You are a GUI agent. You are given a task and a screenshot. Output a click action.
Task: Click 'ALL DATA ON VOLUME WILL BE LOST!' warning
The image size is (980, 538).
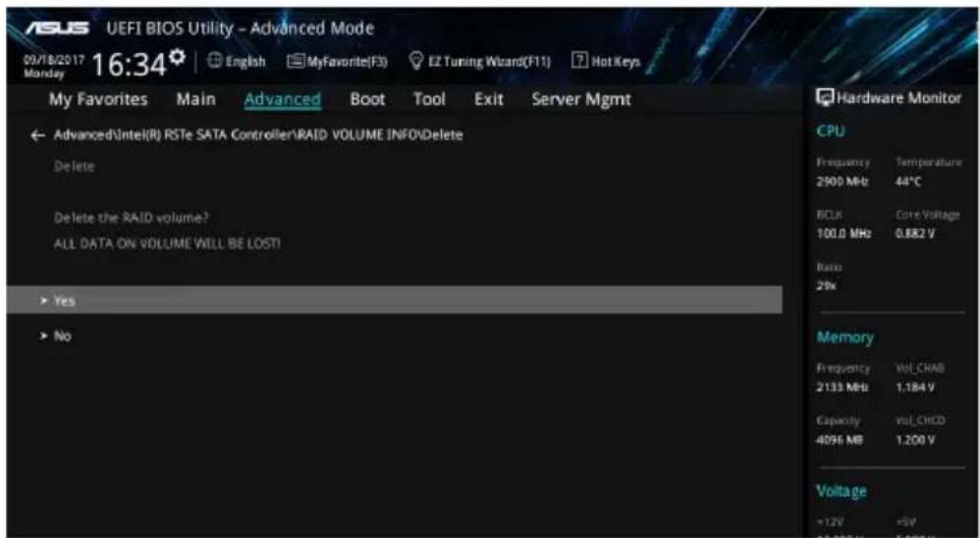(x=167, y=243)
